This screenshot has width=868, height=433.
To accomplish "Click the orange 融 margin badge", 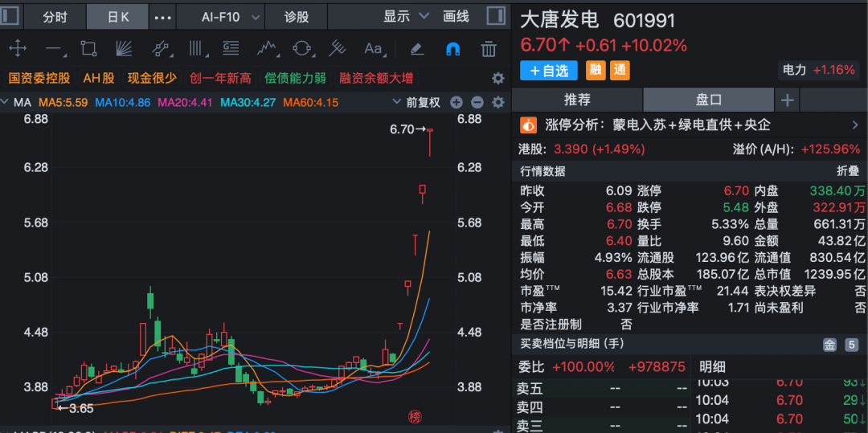I will click(x=596, y=70).
